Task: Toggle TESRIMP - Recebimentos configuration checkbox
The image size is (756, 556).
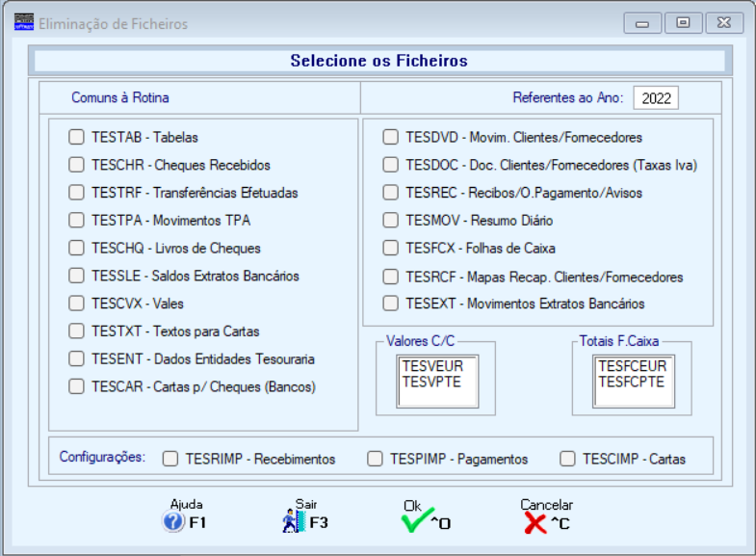Action: pyautogui.click(x=170, y=459)
